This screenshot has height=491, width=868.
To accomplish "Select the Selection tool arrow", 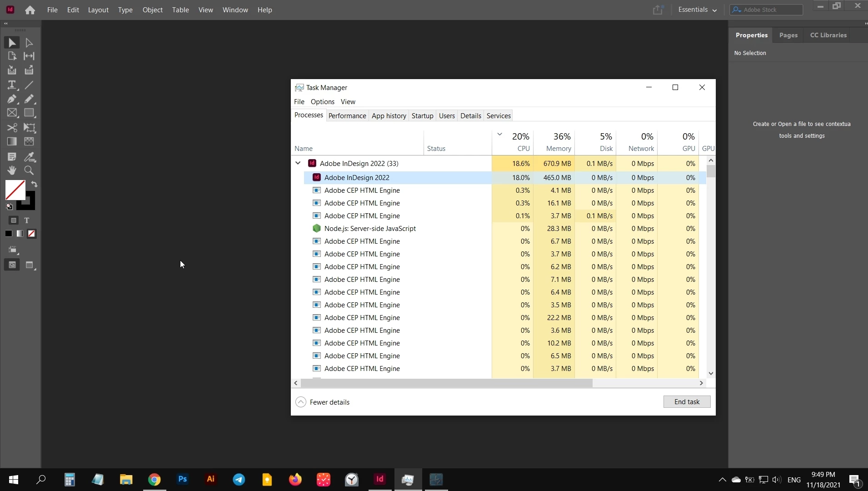I will [x=12, y=43].
